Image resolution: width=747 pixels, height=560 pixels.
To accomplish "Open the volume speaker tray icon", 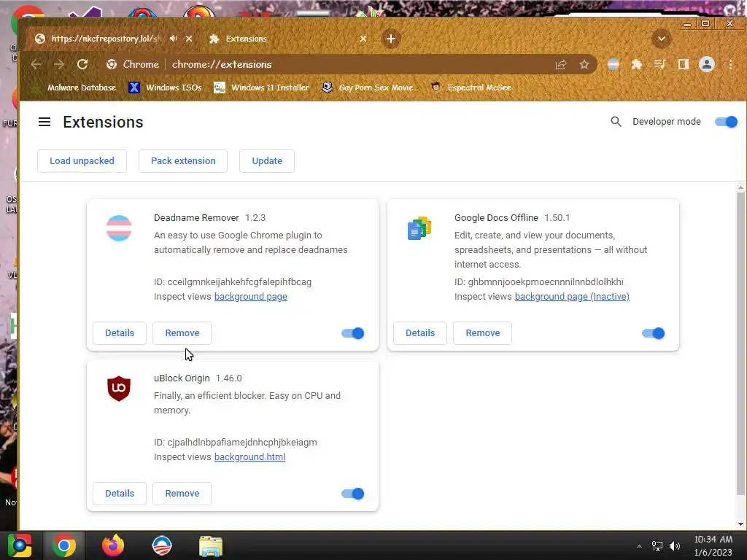I will 675,546.
